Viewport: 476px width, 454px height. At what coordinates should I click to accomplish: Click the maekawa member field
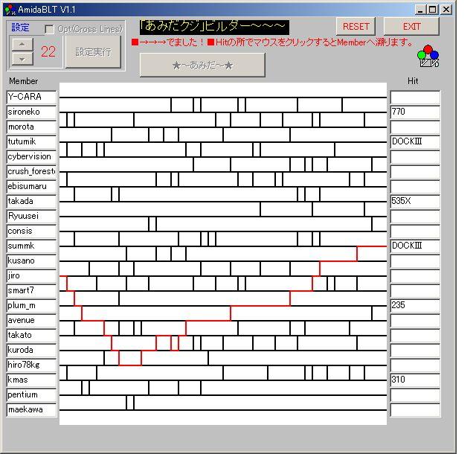(31, 409)
